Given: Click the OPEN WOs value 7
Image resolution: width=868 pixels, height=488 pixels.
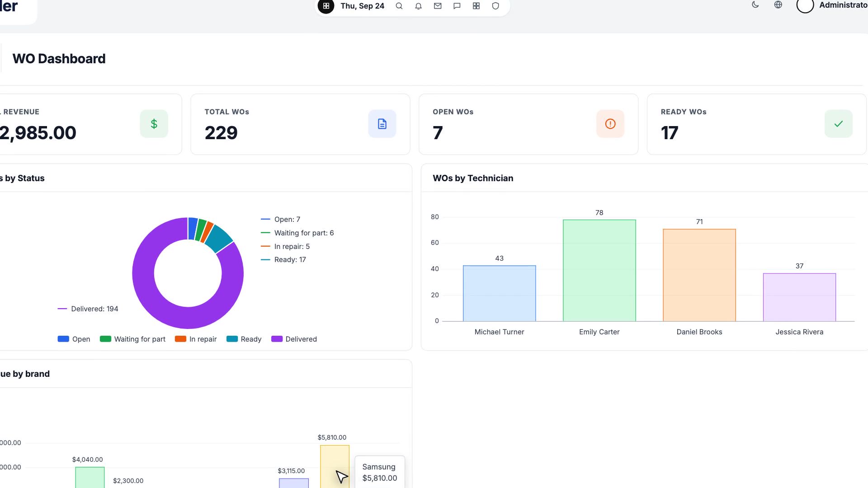Looking at the screenshot, I should [438, 133].
